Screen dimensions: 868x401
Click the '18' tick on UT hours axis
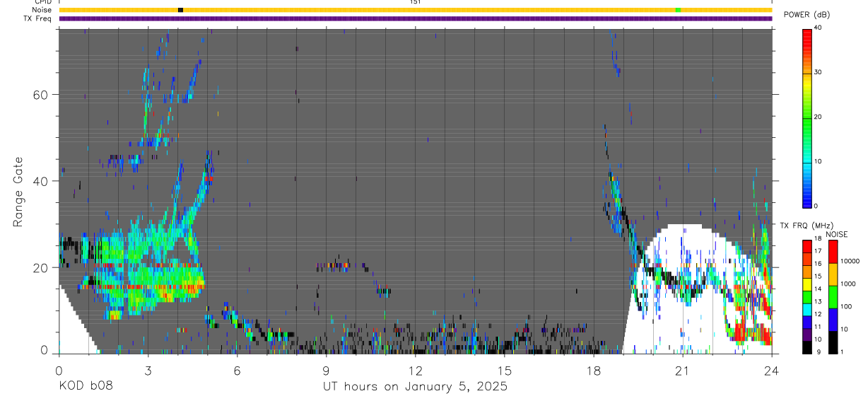(593, 370)
